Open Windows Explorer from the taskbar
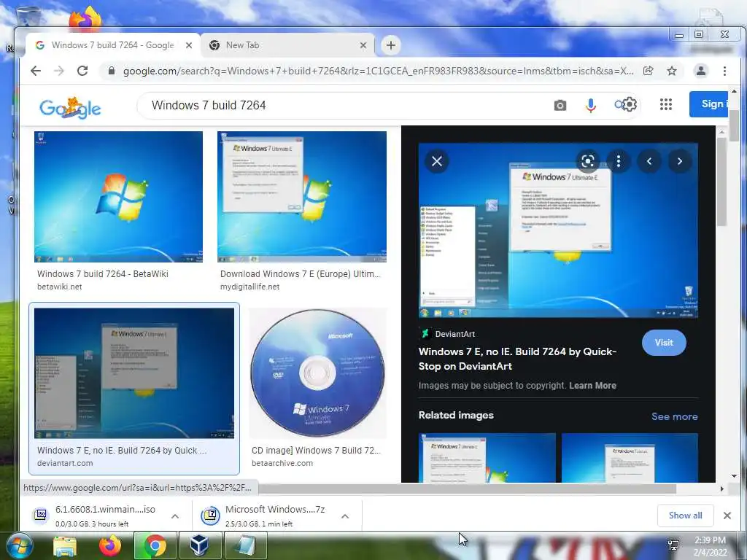This screenshot has height=560, width=747. click(65, 546)
